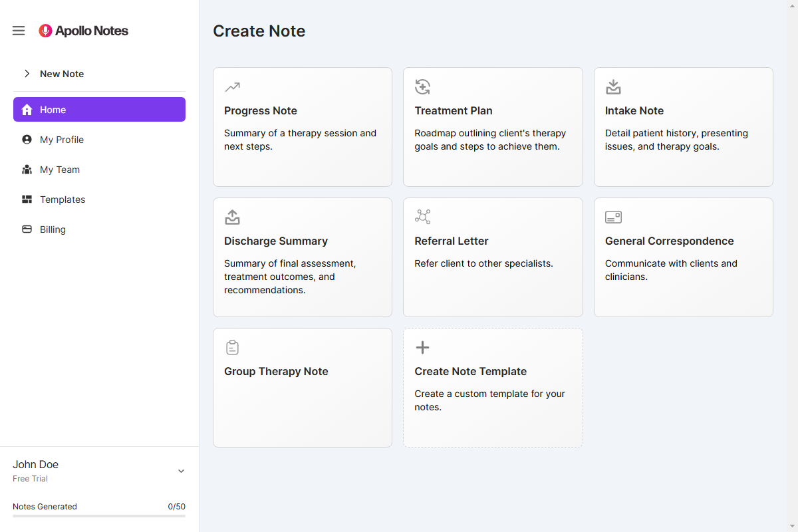Screen dimensions: 798x532
Task: Select the Treatment Plan target icon
Action: click(x=422, y=86)
